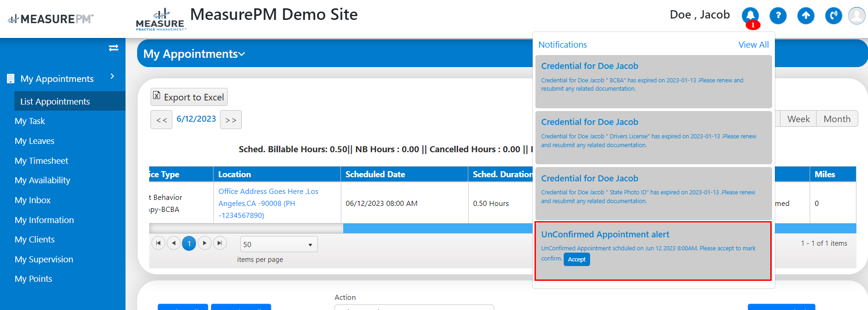Viewport: 868px width, 310px height.
Task: Click the Measure Practice Management logo
Action: click(x=160, y=20)
